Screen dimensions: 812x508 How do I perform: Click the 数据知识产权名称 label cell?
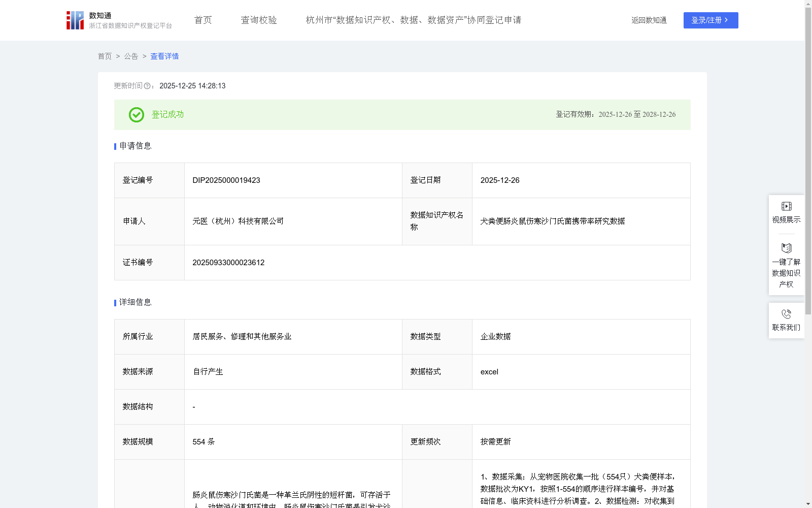437,221
